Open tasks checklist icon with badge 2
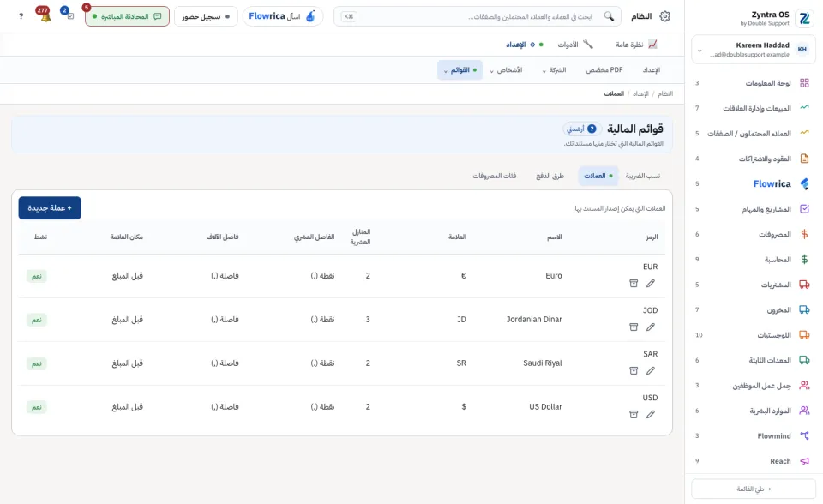 point(69,14)
